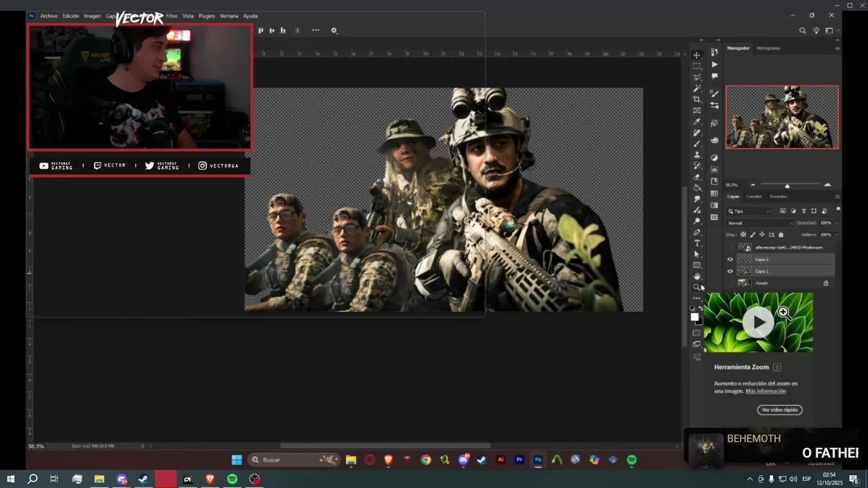Open the Archivo menu
The height and width of the screenshot is (488, 868).
tap(49, 16)
